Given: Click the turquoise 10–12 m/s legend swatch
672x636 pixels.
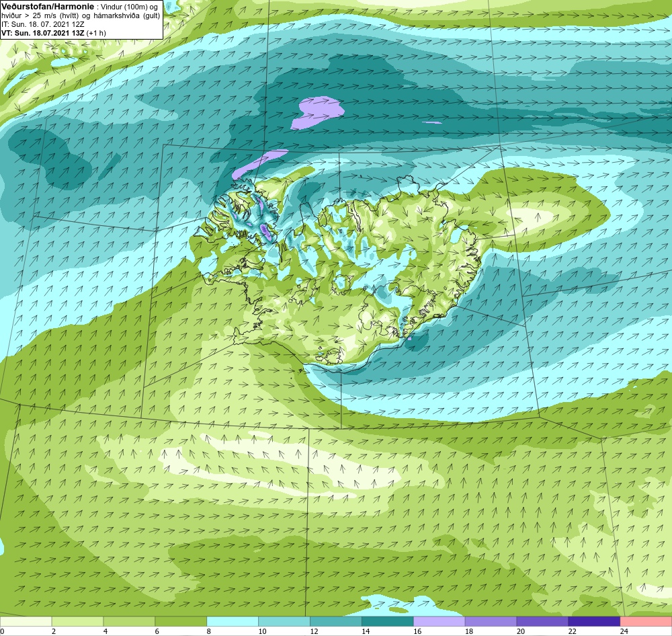Looking at the screenshot, I should (x=284, y=621).
